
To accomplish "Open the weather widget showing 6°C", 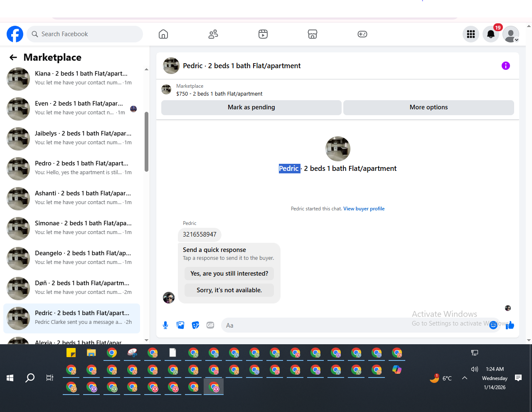I will 441,378.
